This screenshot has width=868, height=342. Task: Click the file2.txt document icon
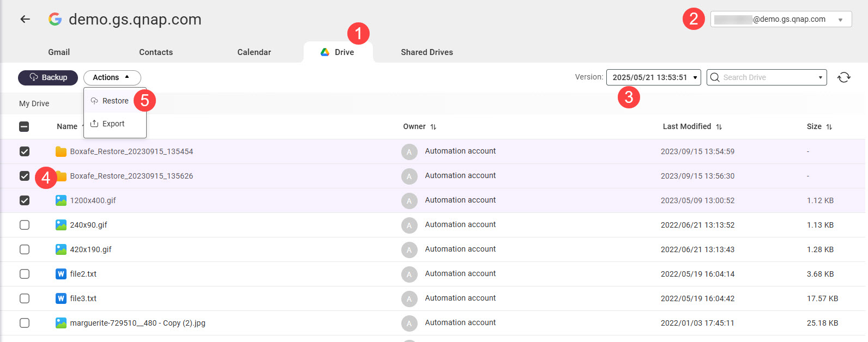tap(61, 274)
